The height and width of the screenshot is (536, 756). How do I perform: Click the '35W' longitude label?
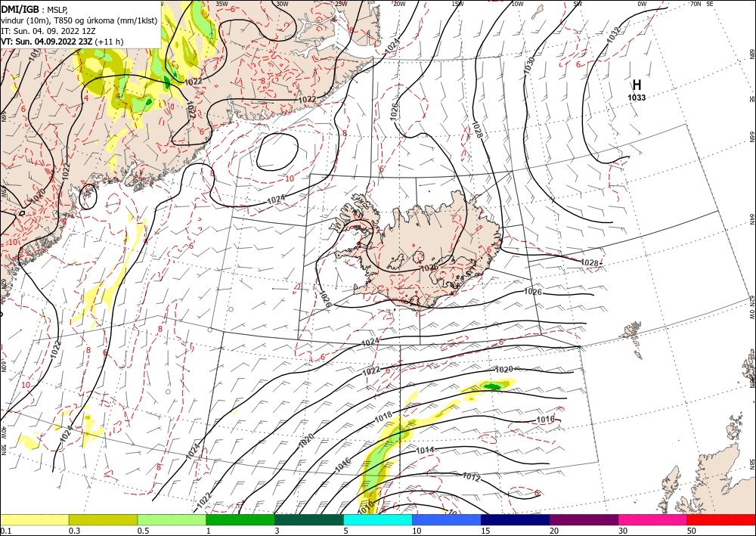click(222, 3)
